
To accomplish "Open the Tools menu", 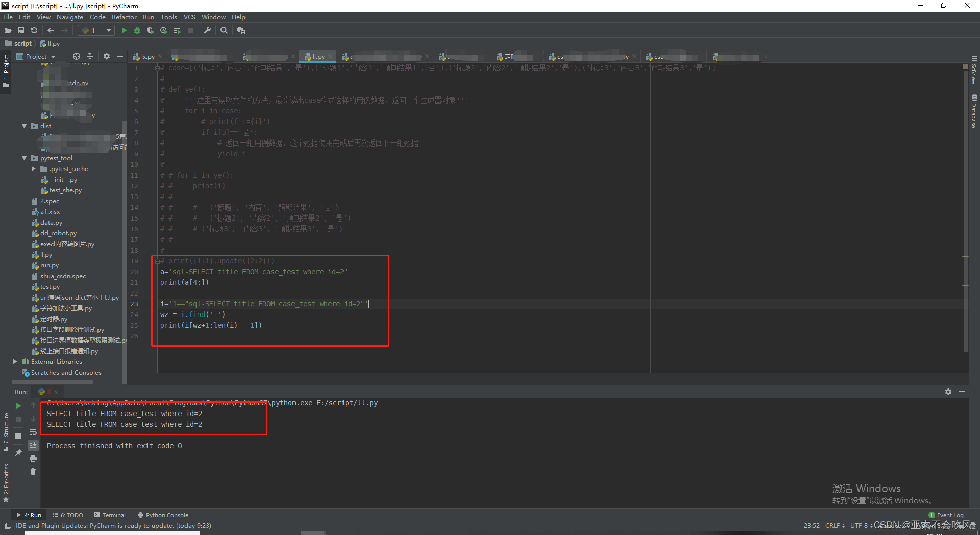I will click(169, 17).
